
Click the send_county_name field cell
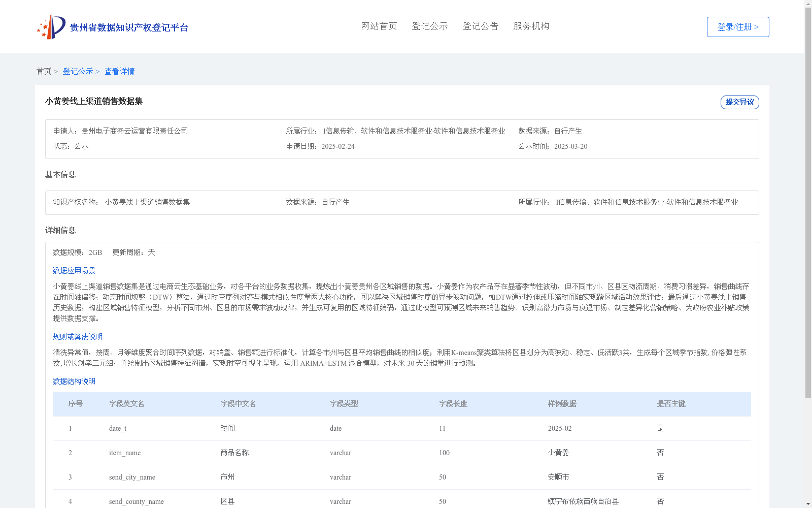pos(137,501)
